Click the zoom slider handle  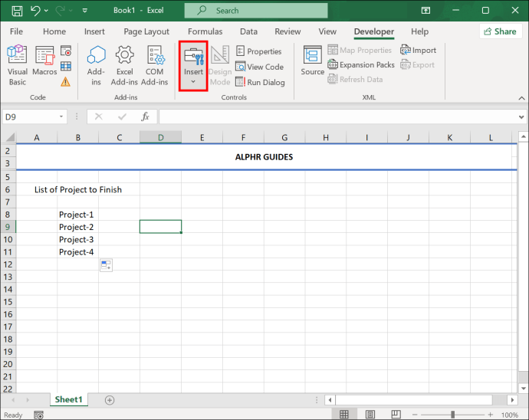coord(453,415)
